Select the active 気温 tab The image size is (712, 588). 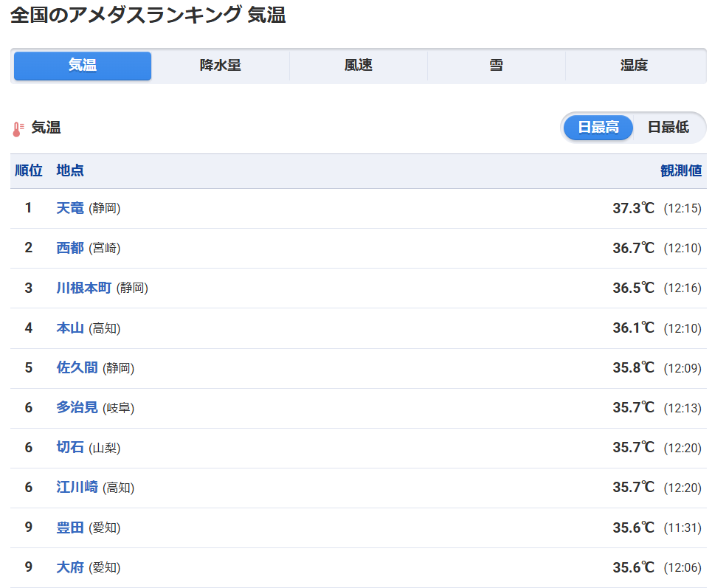coord(83,66)
